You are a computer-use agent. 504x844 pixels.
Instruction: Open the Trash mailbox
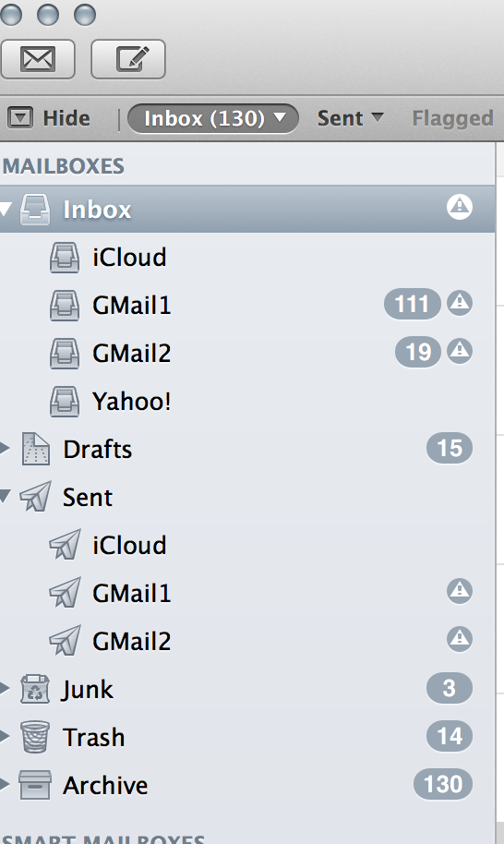click(x=247, y=737)
